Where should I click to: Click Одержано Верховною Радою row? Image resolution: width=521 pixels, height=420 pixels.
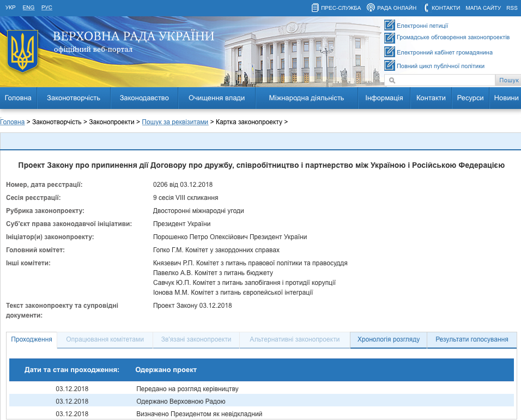[262, 401]
